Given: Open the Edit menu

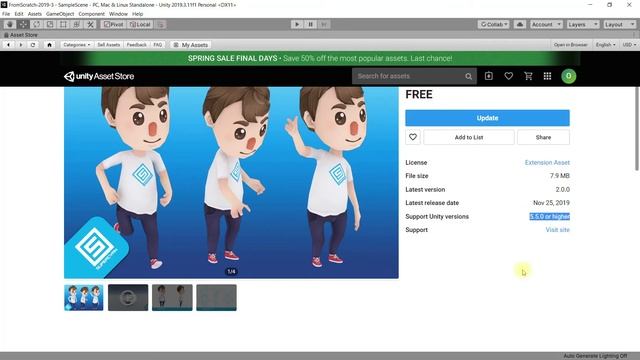Looking at the screenshot, I should pyautogui.click(x=19, y=14).
